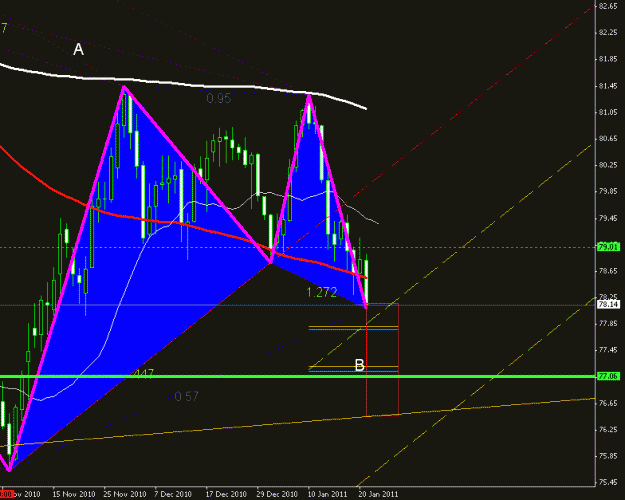This screenshot has width=625, height=500.
Task: Click the red time marker on date axis
Action: 7,494
